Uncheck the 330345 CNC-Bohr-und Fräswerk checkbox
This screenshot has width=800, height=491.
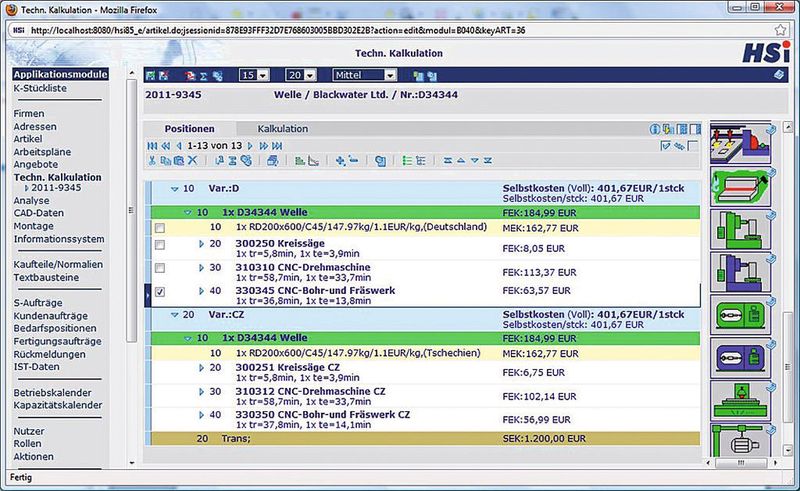pyautogui.click(x=160, y=293)
